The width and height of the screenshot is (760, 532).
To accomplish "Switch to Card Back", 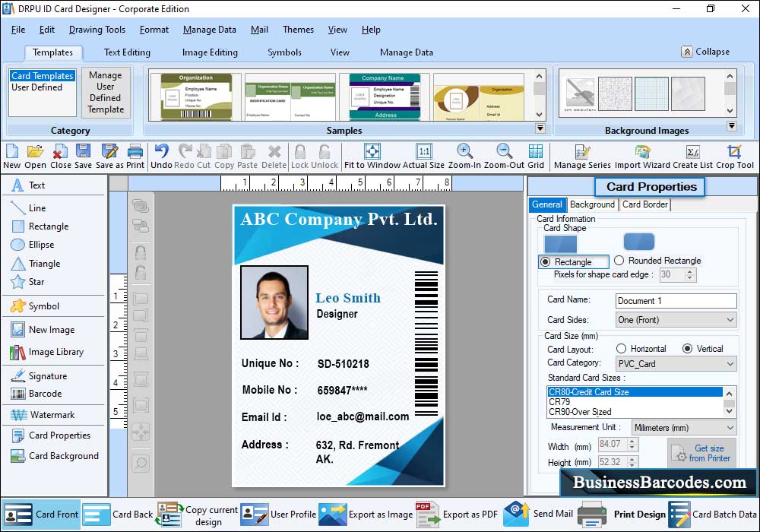I will pos(119,514).
